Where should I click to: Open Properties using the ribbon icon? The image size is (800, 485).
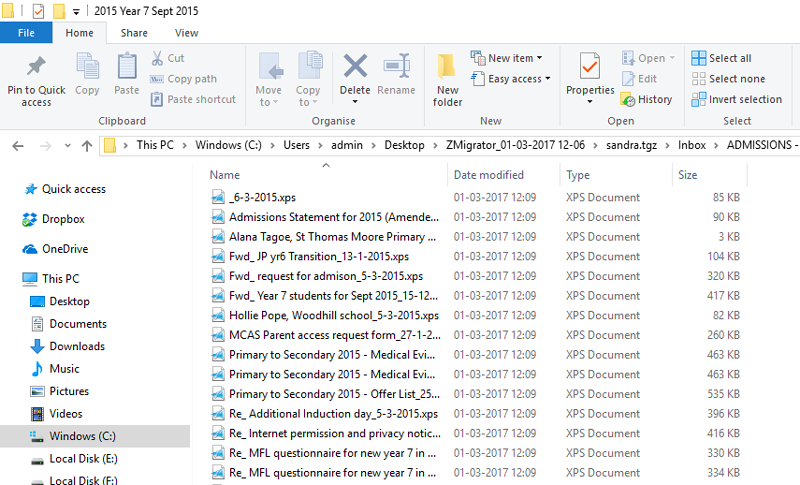click(590, 67)
